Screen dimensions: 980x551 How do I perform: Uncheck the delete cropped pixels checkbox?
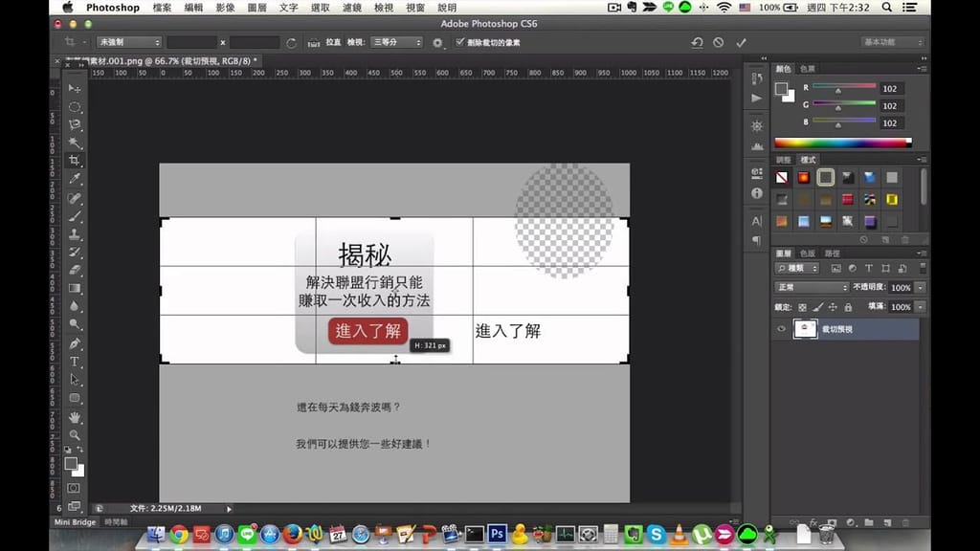(x=460, y=42)
